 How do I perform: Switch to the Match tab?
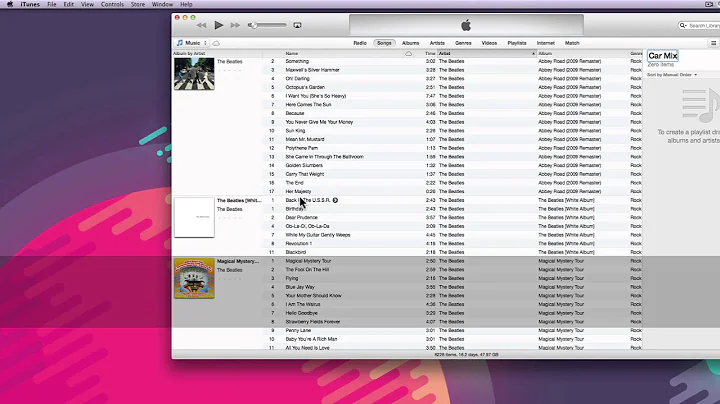pyautogui.click(x=572, y=43)
